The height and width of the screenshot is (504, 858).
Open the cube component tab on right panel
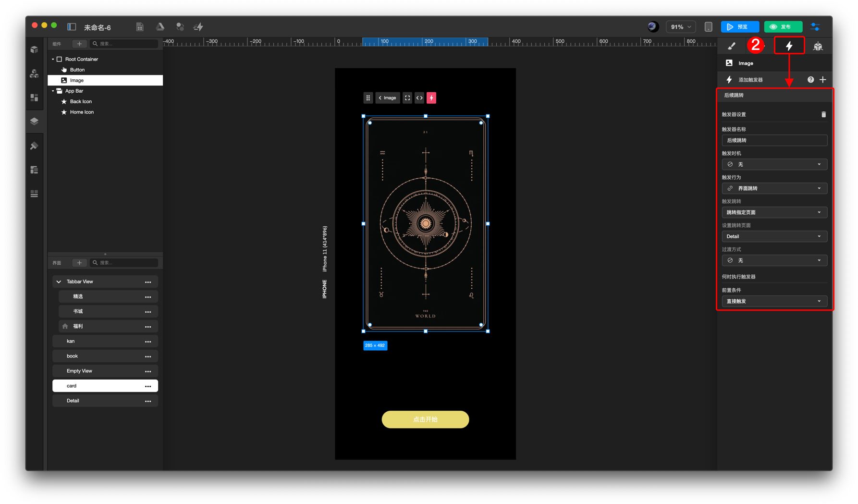point(818,46)
